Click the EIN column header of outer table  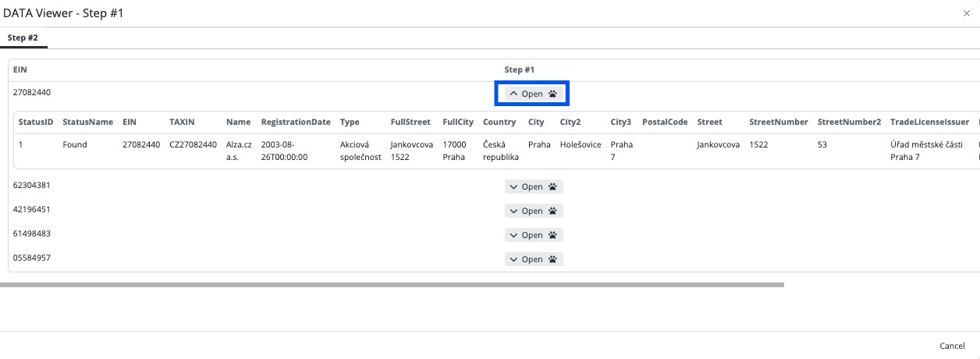(20, 69)
